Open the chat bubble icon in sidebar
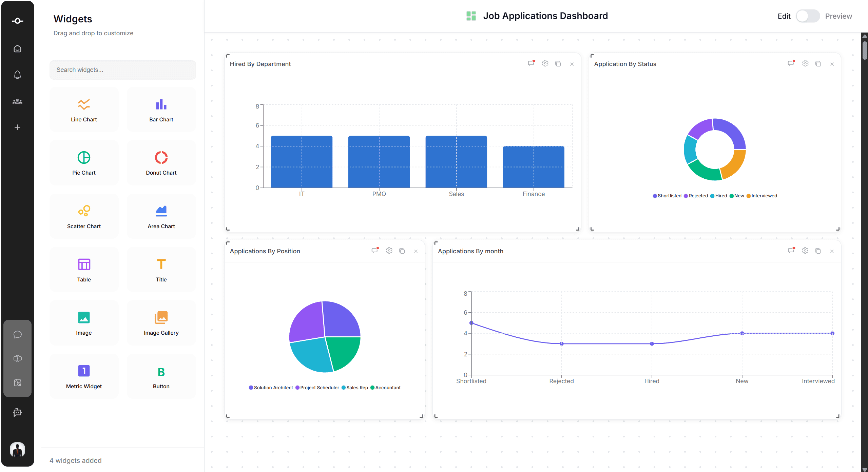 18,335
